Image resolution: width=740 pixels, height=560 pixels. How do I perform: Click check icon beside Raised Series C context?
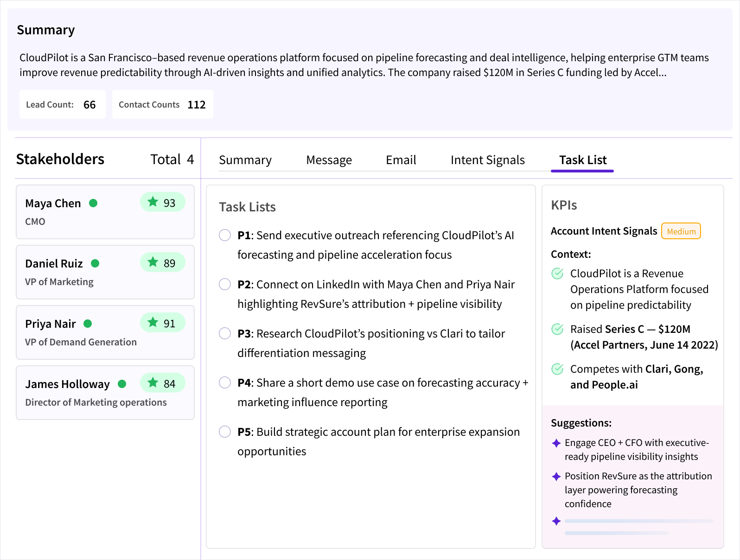tap(557, 329)
